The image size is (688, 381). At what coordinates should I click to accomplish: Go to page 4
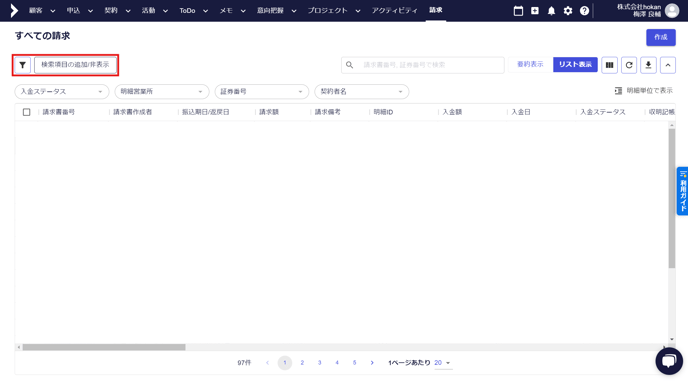click(x=337, y=363)
